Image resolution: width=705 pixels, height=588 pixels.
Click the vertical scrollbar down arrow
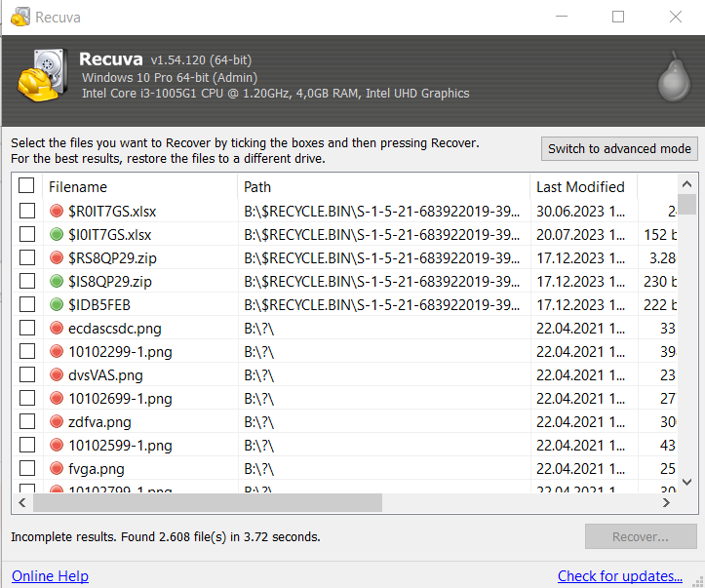686,482
